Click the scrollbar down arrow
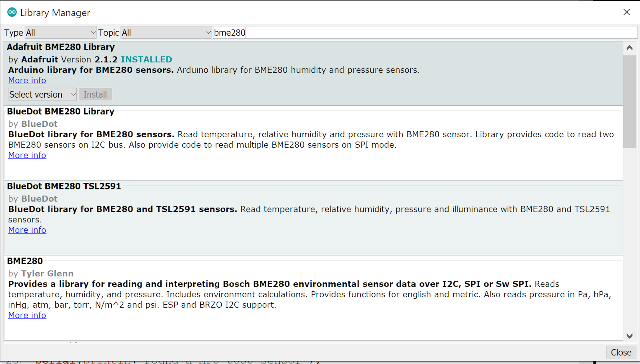Image resolution: width=640 pixels, height=364 pixels. pos(630,336)
